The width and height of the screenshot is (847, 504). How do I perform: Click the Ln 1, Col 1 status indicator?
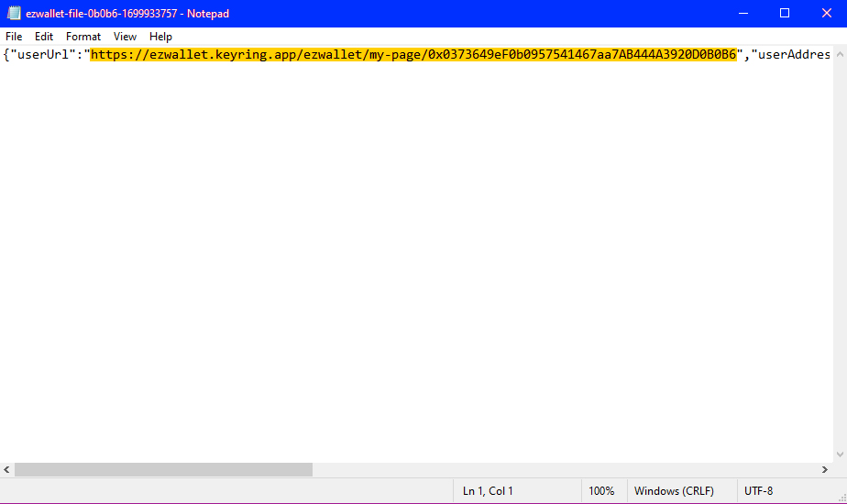tap(488, 491)
